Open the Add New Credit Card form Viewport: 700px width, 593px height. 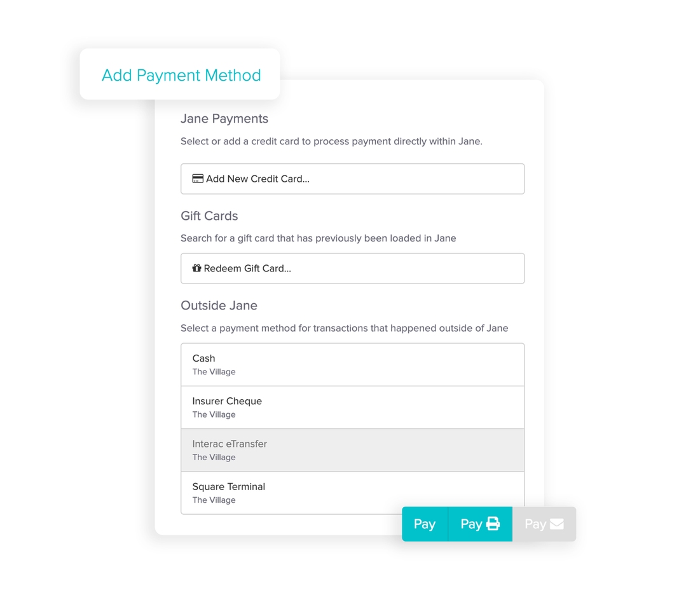coord(352,179)
